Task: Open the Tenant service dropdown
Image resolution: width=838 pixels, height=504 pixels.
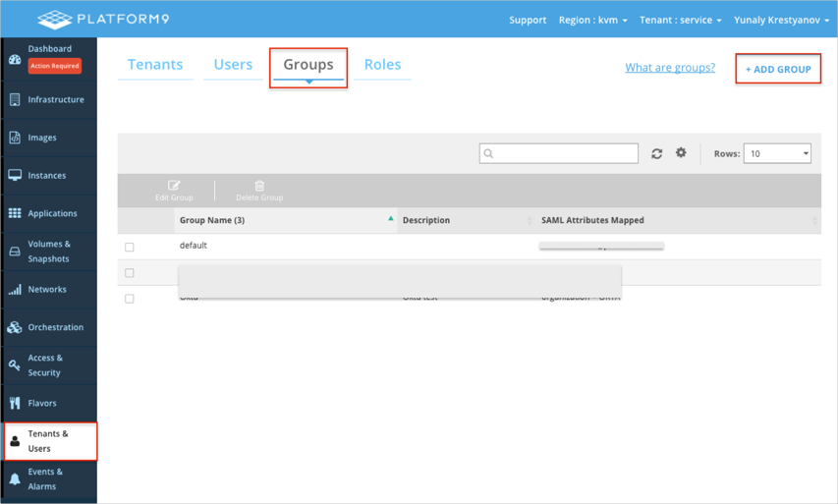Action: (x=680, y=20)
